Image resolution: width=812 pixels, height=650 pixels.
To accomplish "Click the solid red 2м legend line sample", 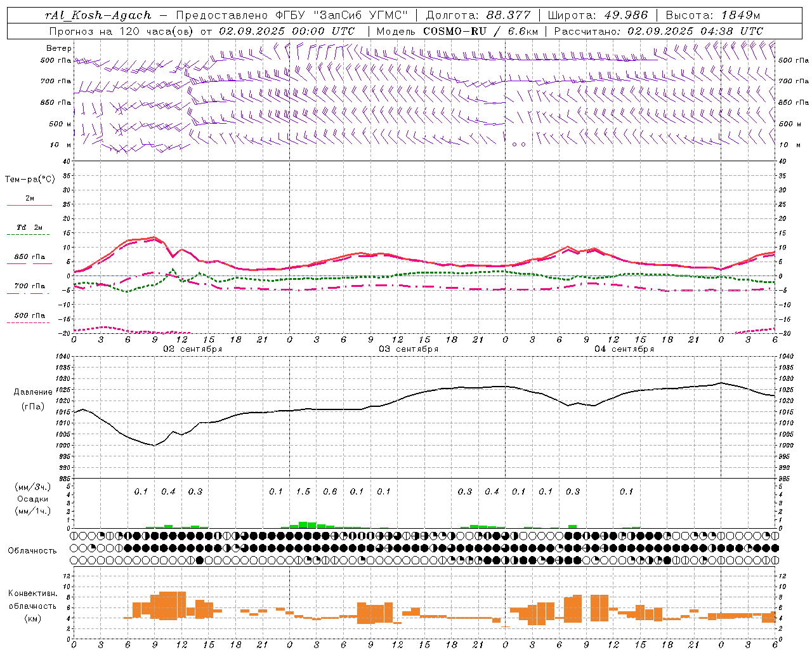I will point(30,206).
